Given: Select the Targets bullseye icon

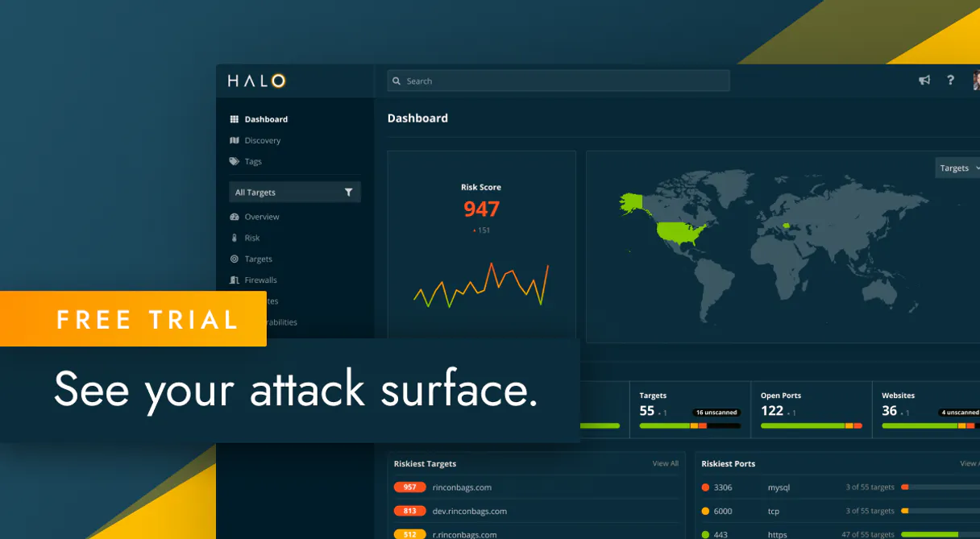Looking at the screenshot, I should click(x=234, y=259).
